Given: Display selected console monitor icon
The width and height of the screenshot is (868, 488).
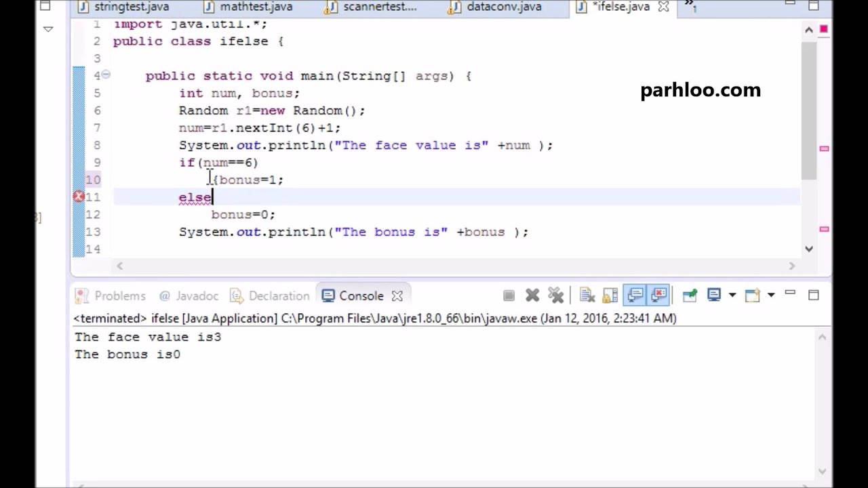Looking at the screenshot, I should point(714,296).
